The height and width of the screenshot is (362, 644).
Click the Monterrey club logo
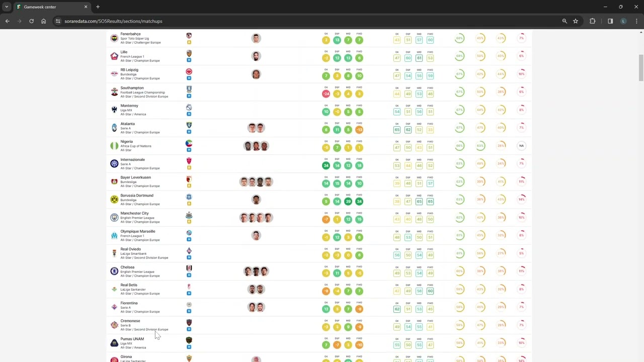pyautogui.click(x=114, y=110)
